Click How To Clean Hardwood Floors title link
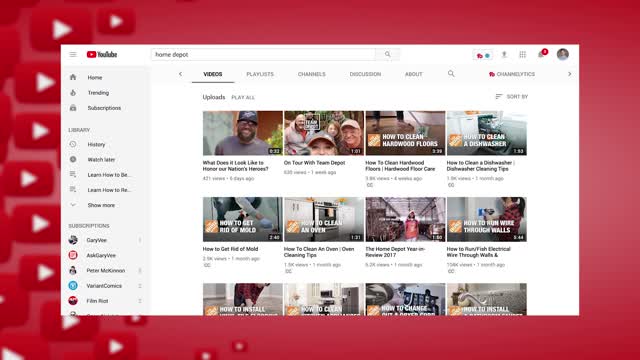The width and height of the screenshot is (640, 360). click(400, 166)
